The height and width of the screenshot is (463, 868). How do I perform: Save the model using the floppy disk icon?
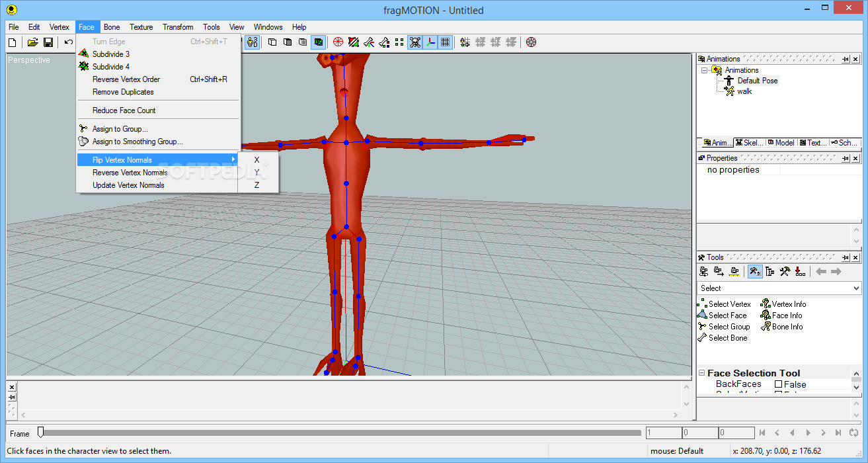(x=48, y=42)
